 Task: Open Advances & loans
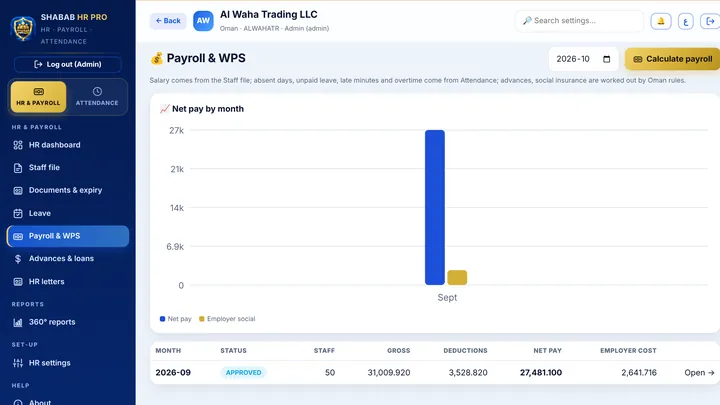coord(68,259)
